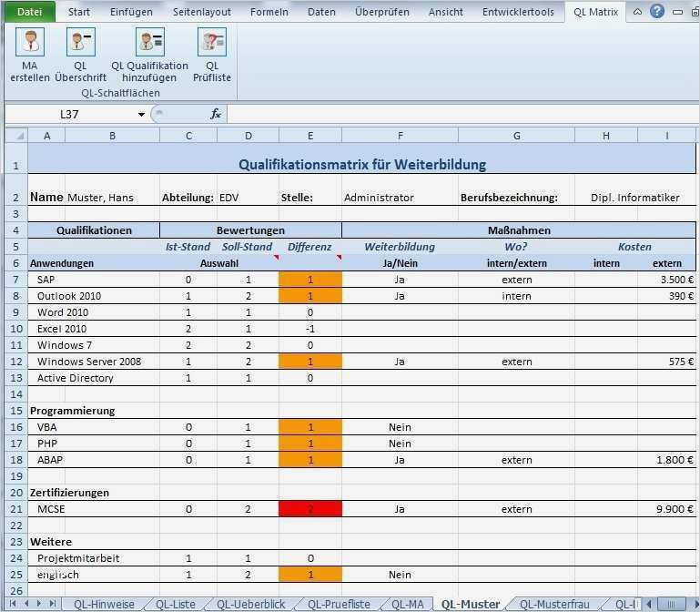
Task: Open the Seitenlayout ribbon tab
Action: click(x=202, y=12)
